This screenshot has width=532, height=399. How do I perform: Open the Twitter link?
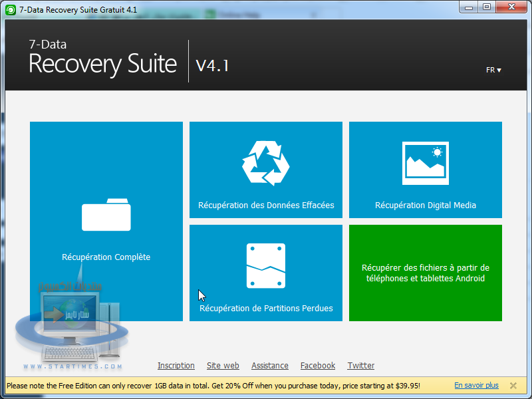pyautogui.click(x=361, y=365)
